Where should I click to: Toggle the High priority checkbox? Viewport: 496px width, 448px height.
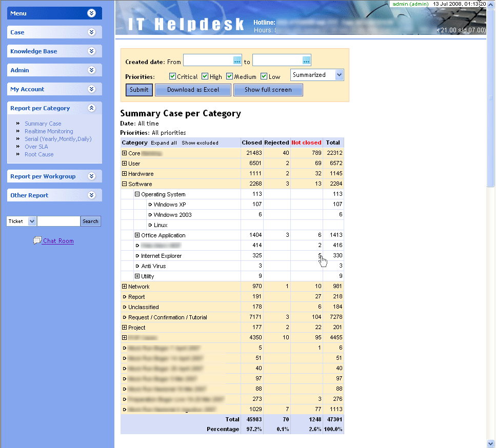205,76
